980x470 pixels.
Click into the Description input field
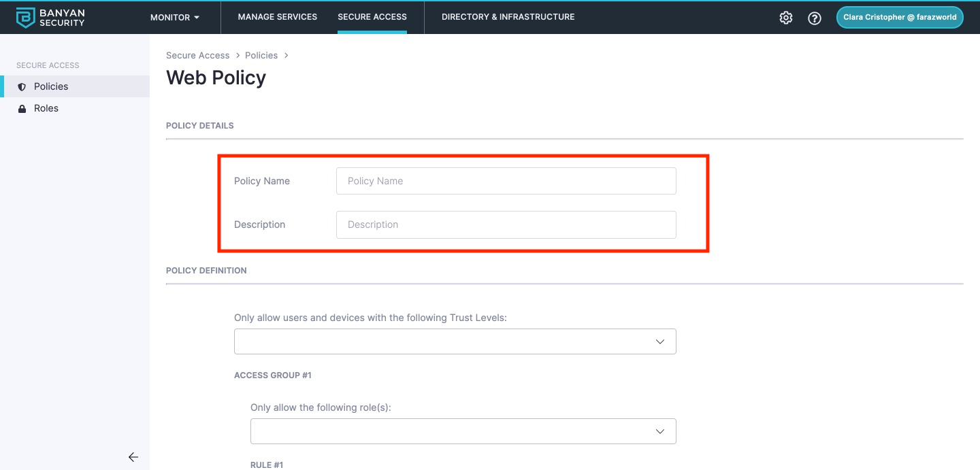506,224
